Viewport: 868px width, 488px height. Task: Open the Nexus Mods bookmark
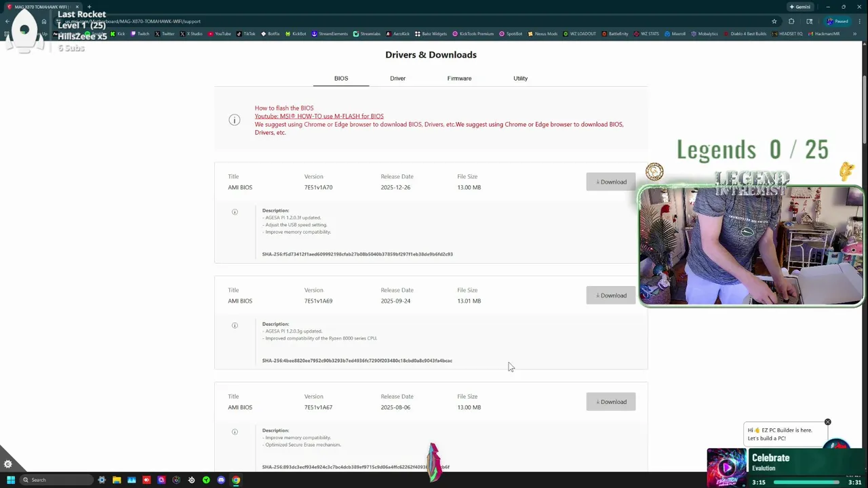point(542,34)
